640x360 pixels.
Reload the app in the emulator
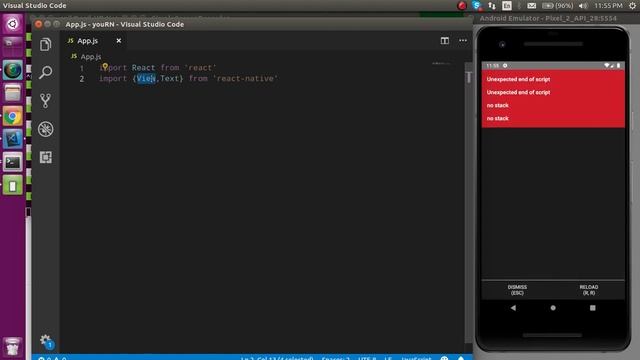click(589, 290)
